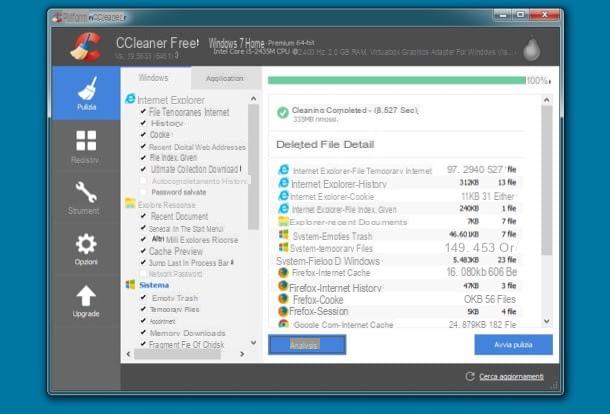
Task: Open the Pulizia cleaner section
Action: 86,93
